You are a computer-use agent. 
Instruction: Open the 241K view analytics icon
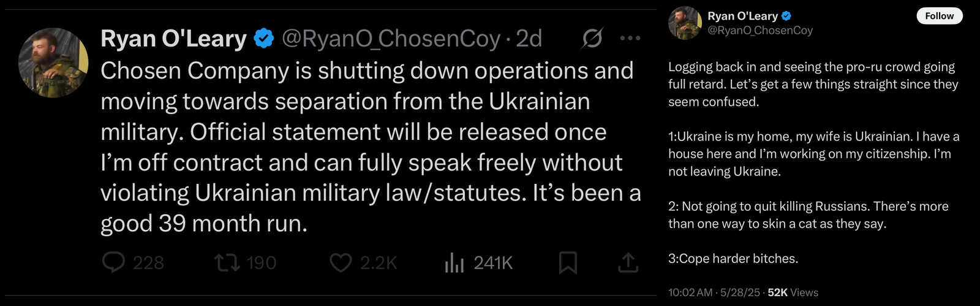click(x=454, y=264)
